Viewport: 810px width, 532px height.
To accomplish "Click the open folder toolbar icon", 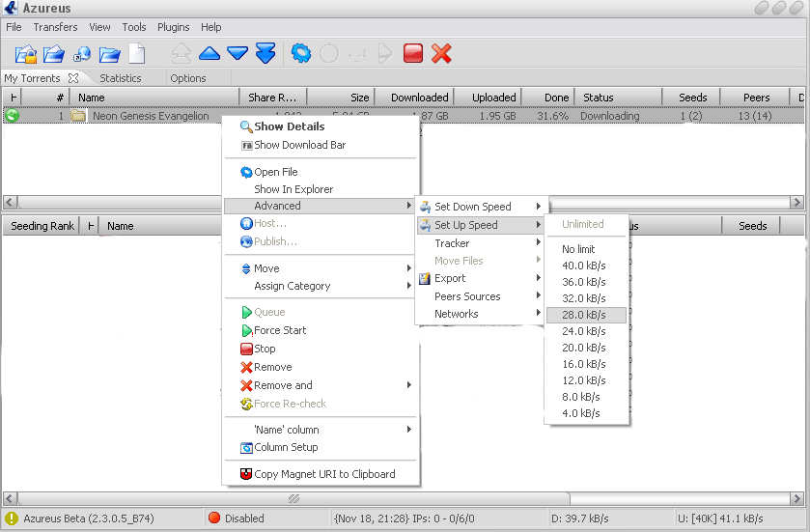I will click(109, 54).
